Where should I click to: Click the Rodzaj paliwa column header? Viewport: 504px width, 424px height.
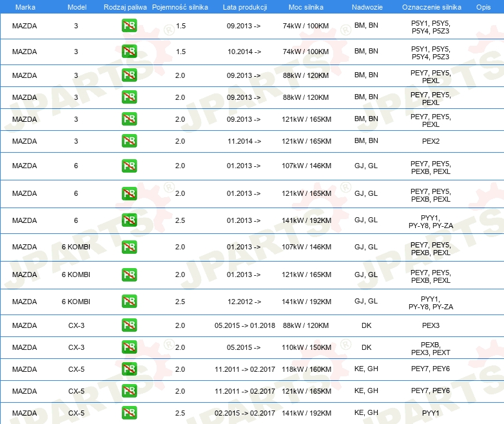tap(125, 6)
